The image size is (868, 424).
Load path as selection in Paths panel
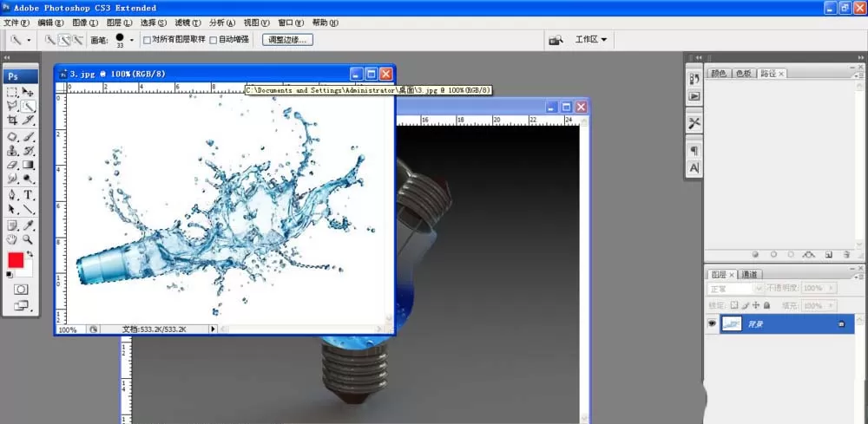(791, 255)
